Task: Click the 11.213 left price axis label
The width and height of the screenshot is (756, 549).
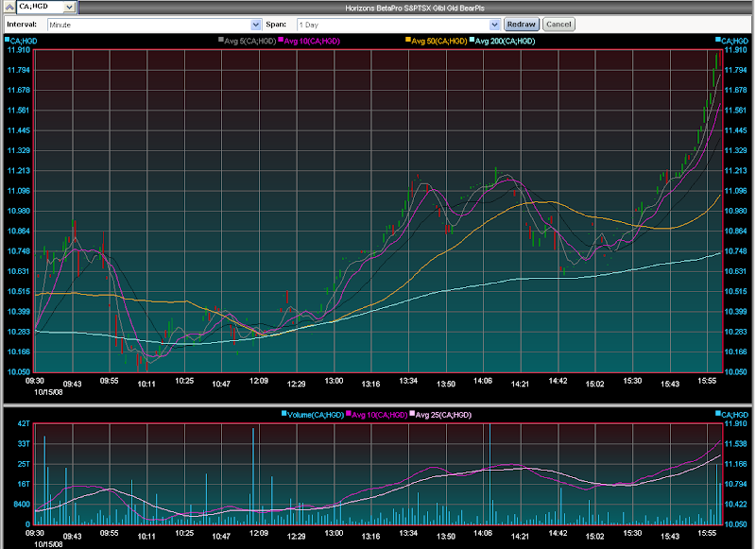Action: click(18, 171)
